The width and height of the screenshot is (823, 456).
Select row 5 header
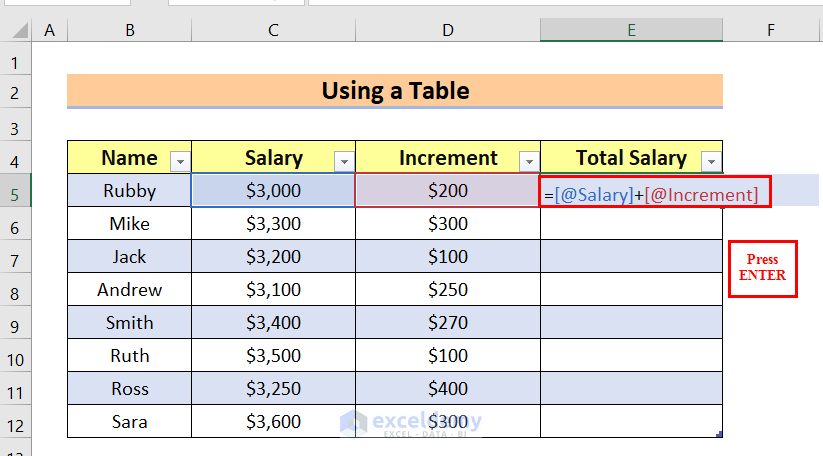click(x=15, y=190)
